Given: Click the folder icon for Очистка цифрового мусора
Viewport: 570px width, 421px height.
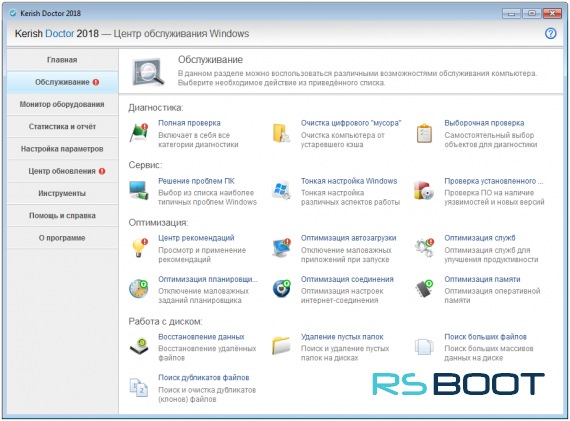Looking at the screenshot, I should tap(281, 133).
